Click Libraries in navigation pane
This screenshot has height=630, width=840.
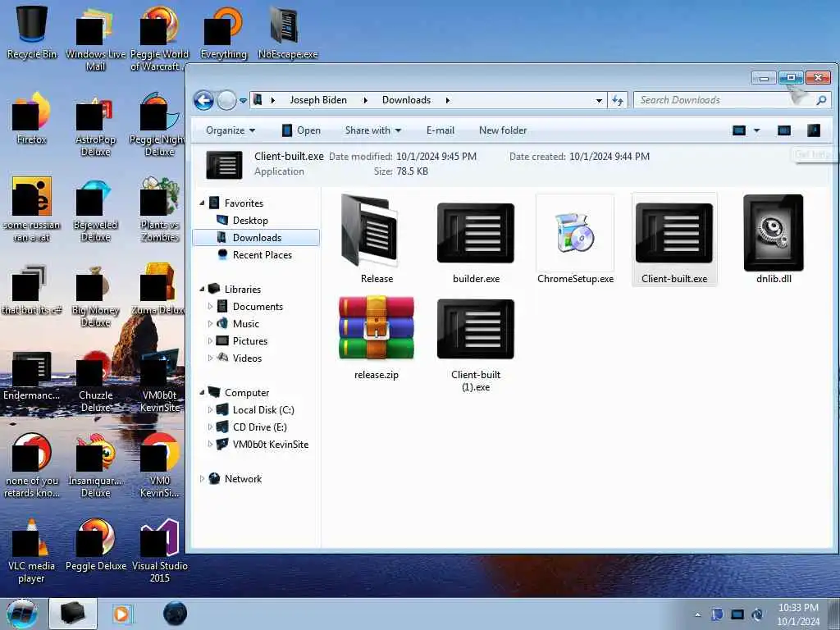coord(242,290)
